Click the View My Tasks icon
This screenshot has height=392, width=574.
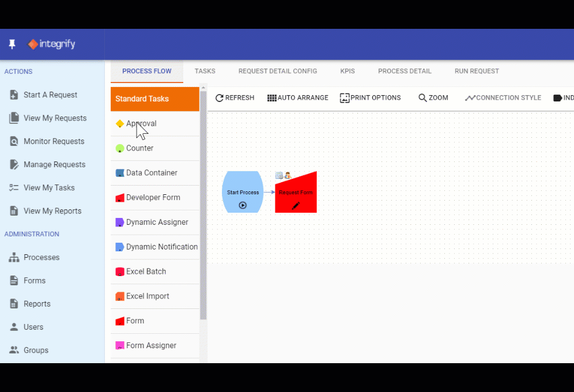pyautogui.click(x=14, y=188)
